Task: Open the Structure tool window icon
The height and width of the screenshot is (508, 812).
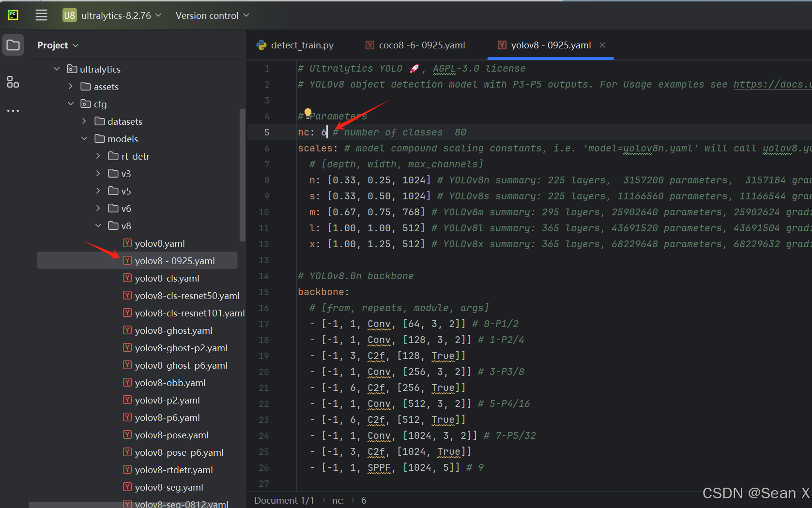Action: (x=13, y=82)
